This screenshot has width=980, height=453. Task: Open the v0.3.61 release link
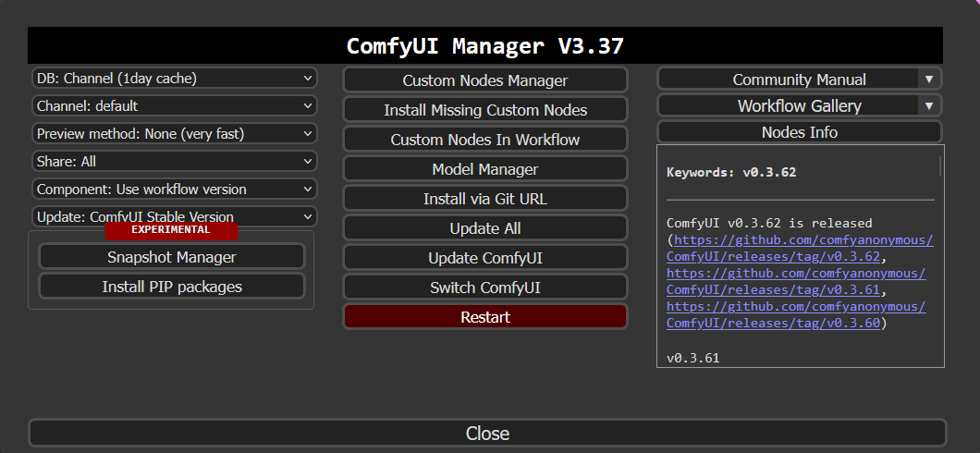(x=796, y=282)
